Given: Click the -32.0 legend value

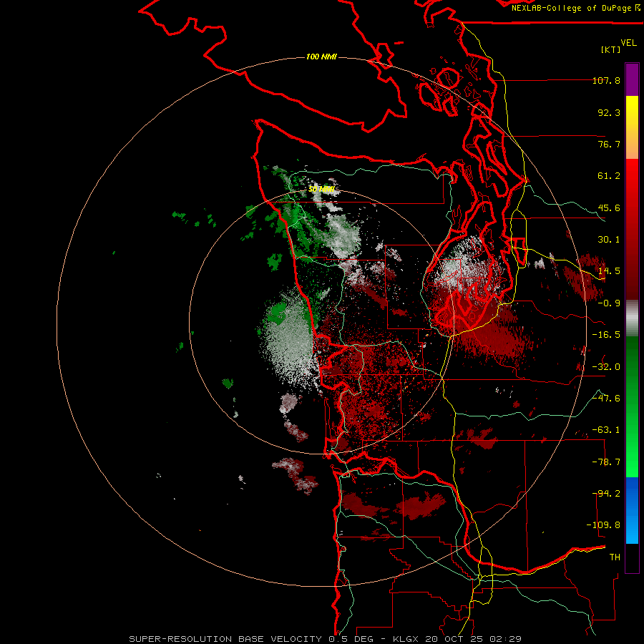Looking at the screenshot, I should 606,367.
